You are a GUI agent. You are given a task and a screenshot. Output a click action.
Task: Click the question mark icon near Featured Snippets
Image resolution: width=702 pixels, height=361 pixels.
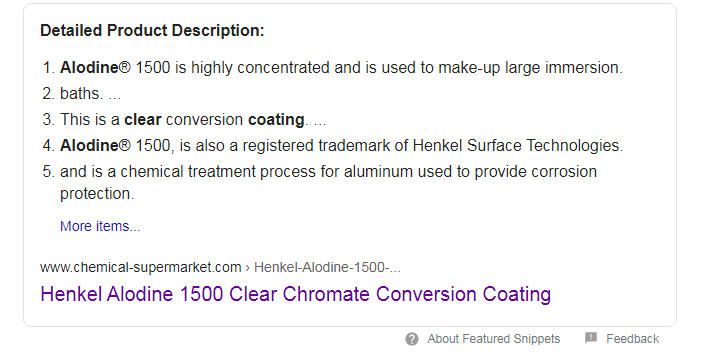pyautogui.click(x=411, y=339)
